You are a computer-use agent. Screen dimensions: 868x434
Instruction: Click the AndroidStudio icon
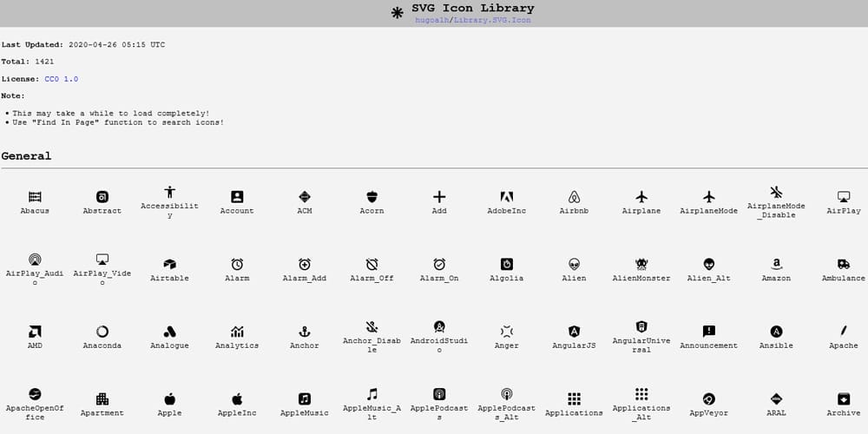point(439,326)
